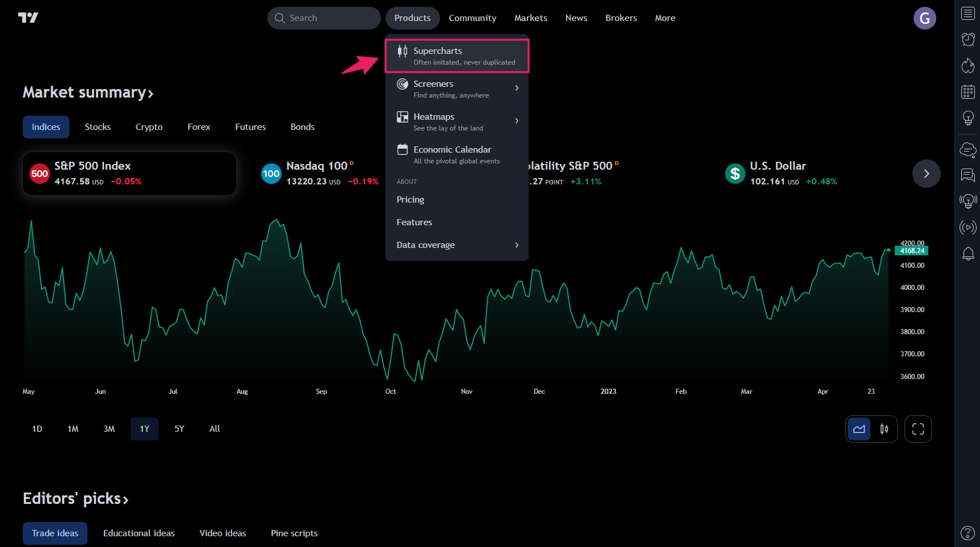Viewport: 980px width, 547px height.
Task: Select the Pine scripts tab
Action: 294,533
